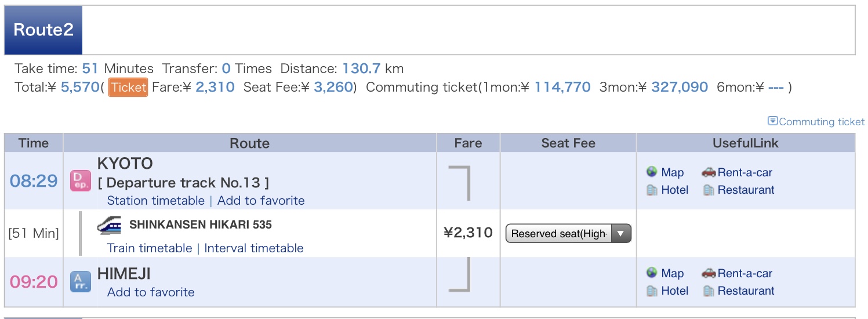868x319 pixels.
Task: Expand the Commuting ticket toggle link
Action: (816, 121)
